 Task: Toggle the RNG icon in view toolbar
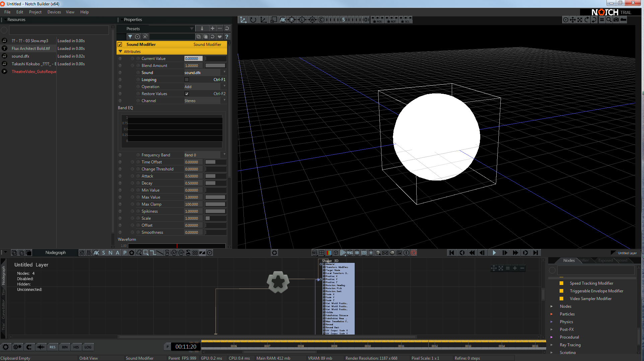(x=350, y=253)
